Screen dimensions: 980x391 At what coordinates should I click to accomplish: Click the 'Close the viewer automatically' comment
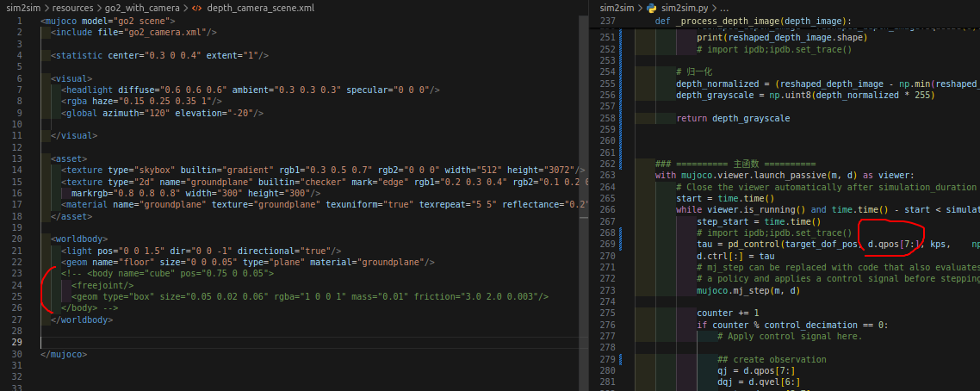(828, 187)
